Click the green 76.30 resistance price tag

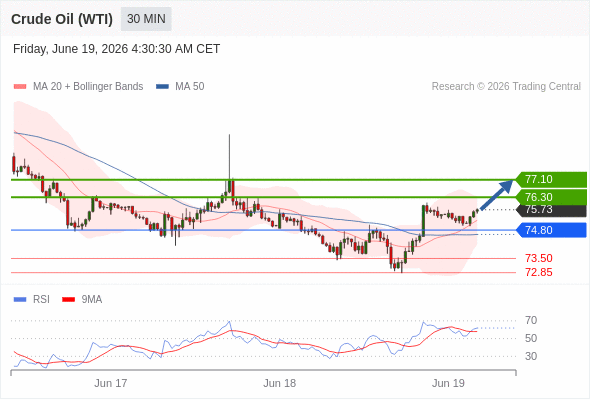551,197
